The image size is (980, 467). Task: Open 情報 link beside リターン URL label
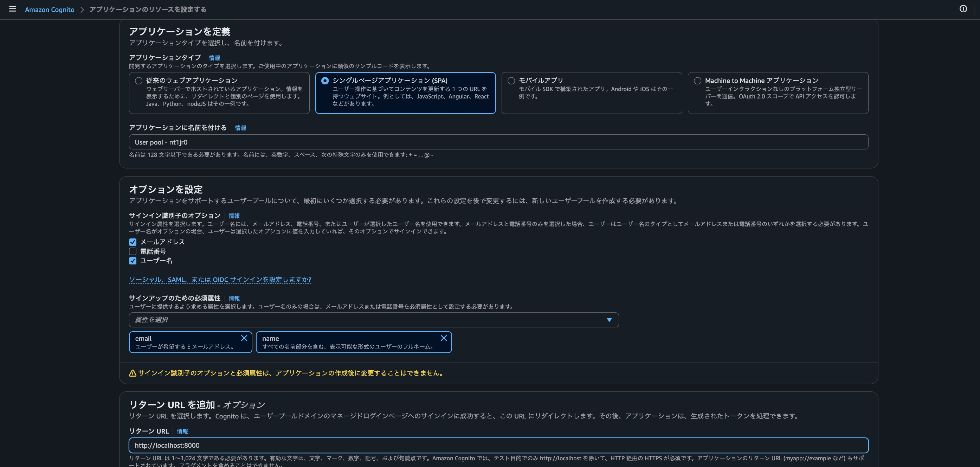click(x=182, y=431)
